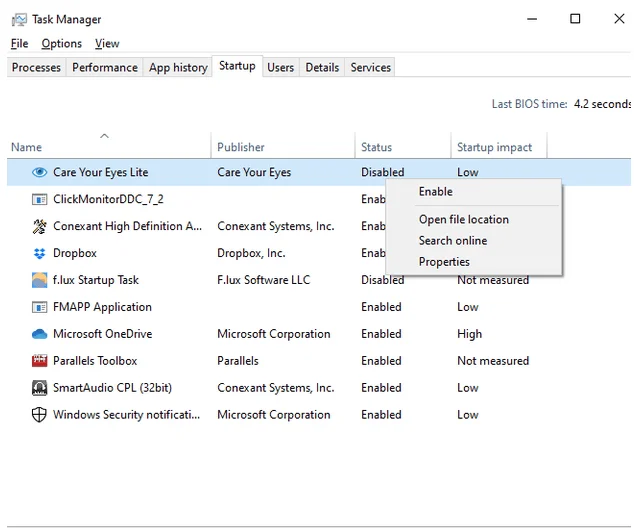Screen dimensions: 634x528
Task: Click Conexant Systems publisher of SmartAudio CPL
Action: 276,388
